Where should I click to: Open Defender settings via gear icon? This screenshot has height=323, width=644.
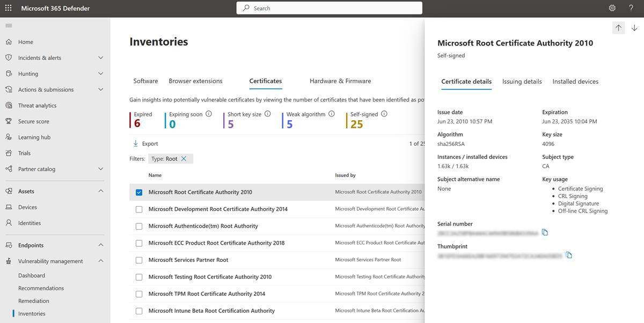pyautogui.click(x=612, y=8)
